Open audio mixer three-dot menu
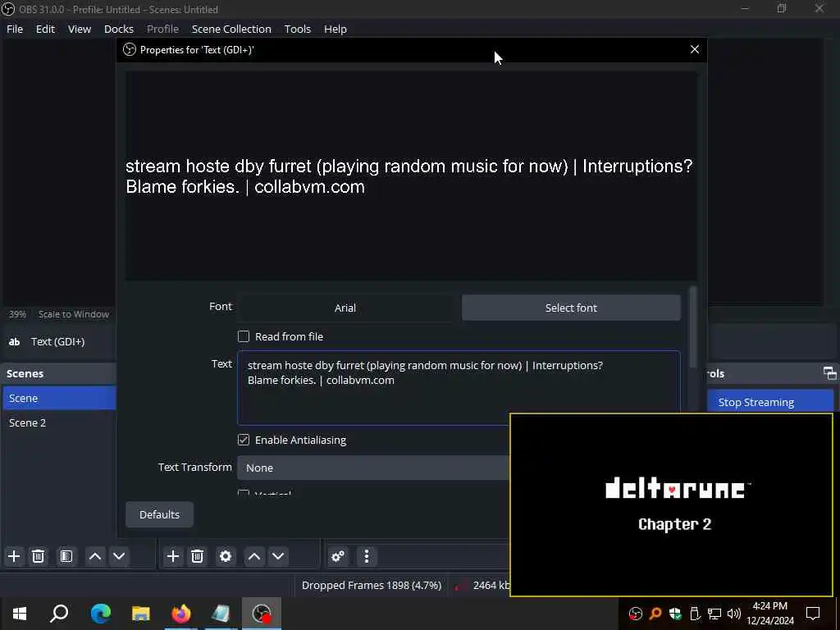 [x=367, y=556]
